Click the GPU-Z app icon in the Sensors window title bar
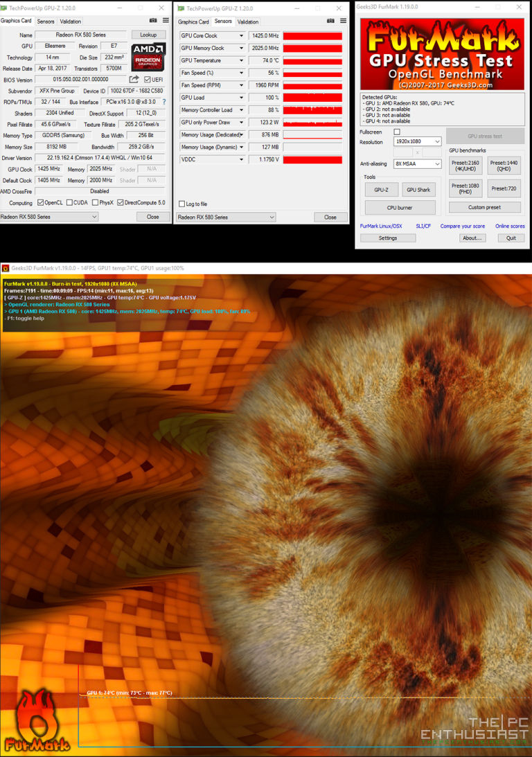 [181, 8]
